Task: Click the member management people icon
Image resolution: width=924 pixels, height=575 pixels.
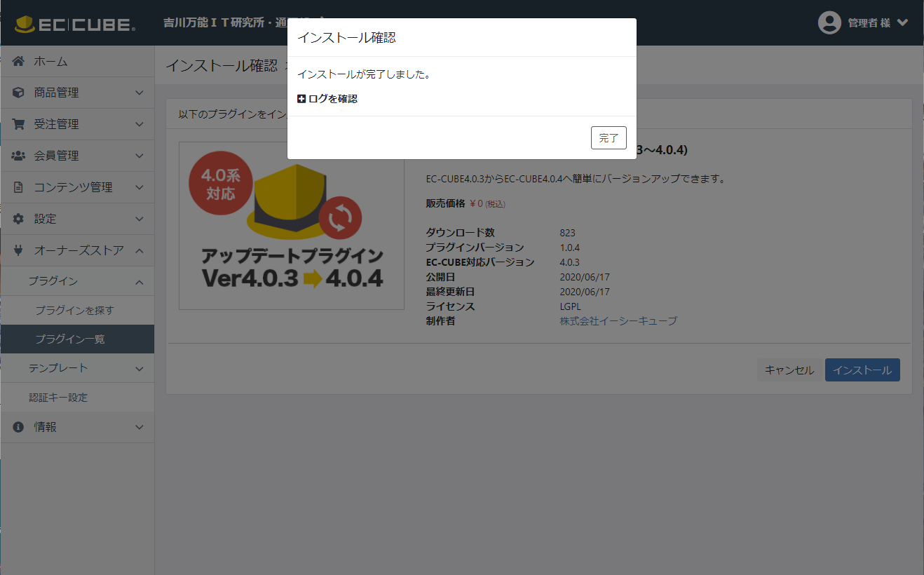Action: [x=19, y=156]
